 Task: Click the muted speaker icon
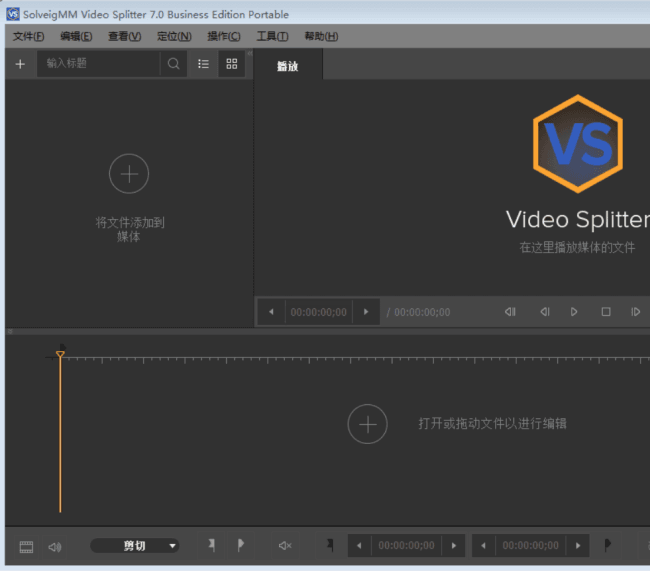[x=285, y=546]
